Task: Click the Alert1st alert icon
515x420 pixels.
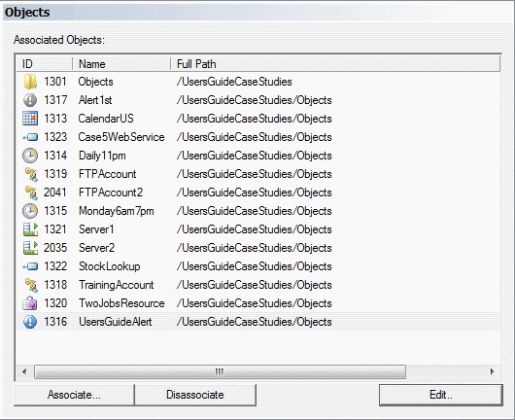Action: (30, 100)
